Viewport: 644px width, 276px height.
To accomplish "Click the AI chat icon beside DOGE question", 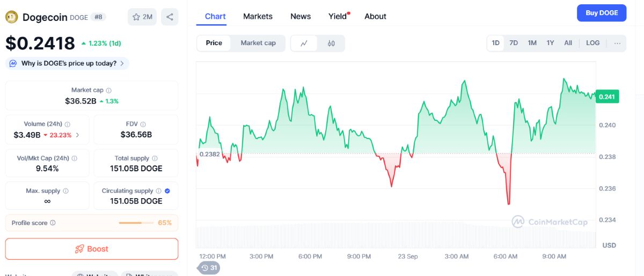I will 13,63.
